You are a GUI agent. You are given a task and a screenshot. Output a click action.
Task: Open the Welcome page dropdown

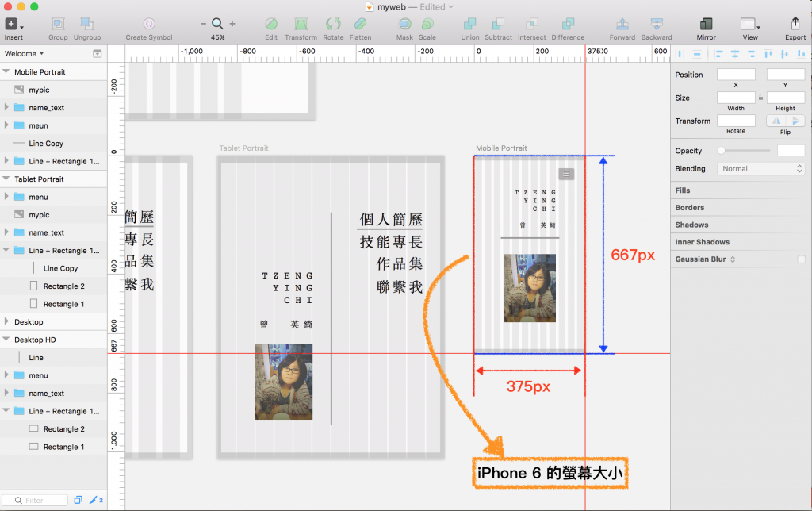tap(24, 53)
